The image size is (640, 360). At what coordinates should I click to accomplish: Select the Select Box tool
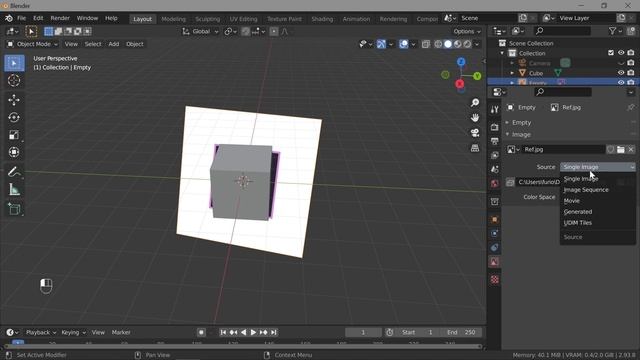pyautogui.click(x=14, y=63)
